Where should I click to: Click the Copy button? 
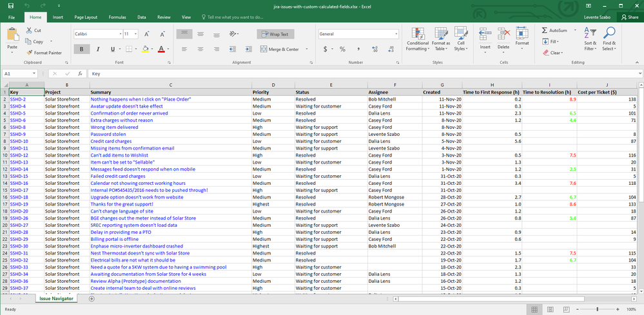[x=35, y=41]
